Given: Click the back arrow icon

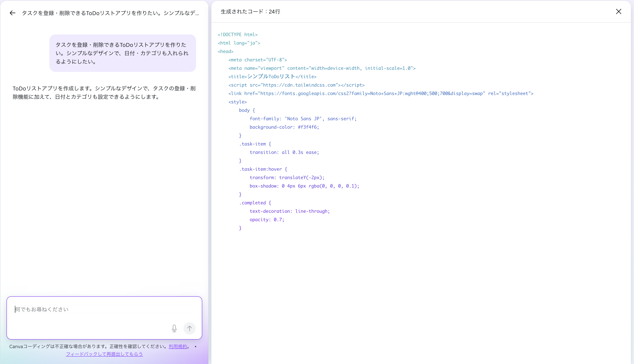Looking at the screenshot, I should [x=12, y=13].
